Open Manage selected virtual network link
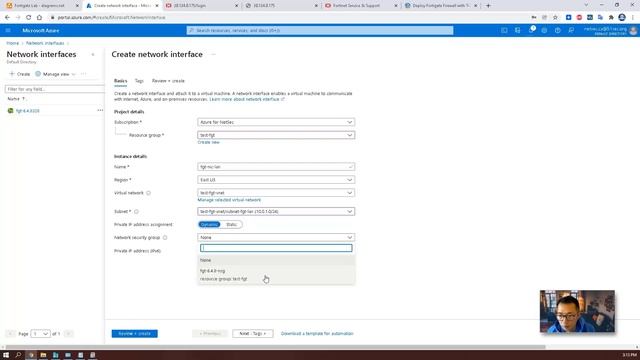This screenshot has height=360, width=640. tap(229, 200)
